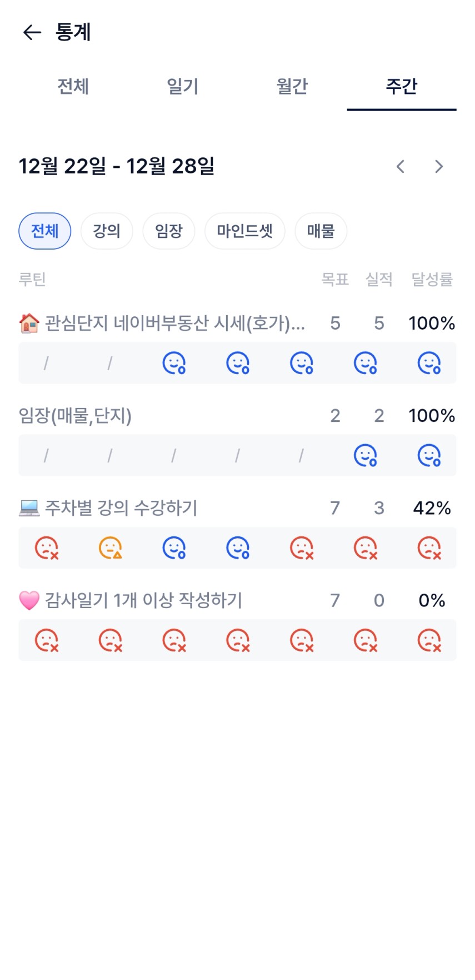Go to previous week chevron

click(x=400, y=166)
